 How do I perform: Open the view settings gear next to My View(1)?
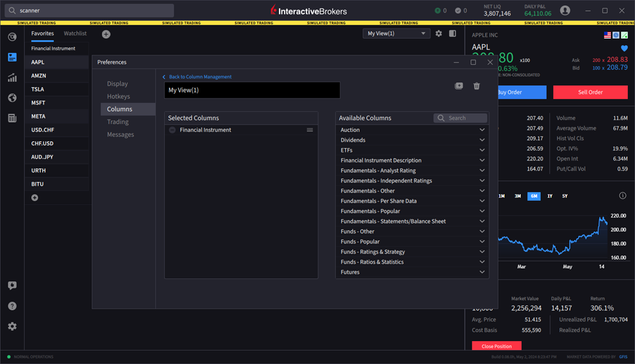click(439, 34)
